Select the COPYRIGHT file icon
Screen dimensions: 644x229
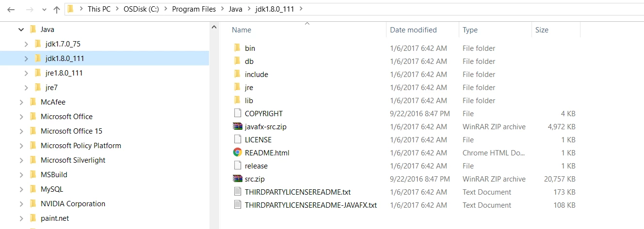click(237, 113)
